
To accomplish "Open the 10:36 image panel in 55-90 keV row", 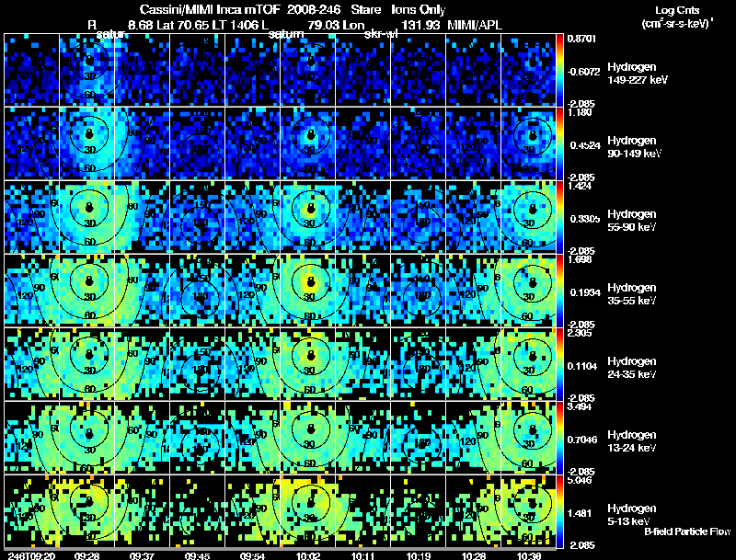I will pyautogui.click(x=528, y=217).
